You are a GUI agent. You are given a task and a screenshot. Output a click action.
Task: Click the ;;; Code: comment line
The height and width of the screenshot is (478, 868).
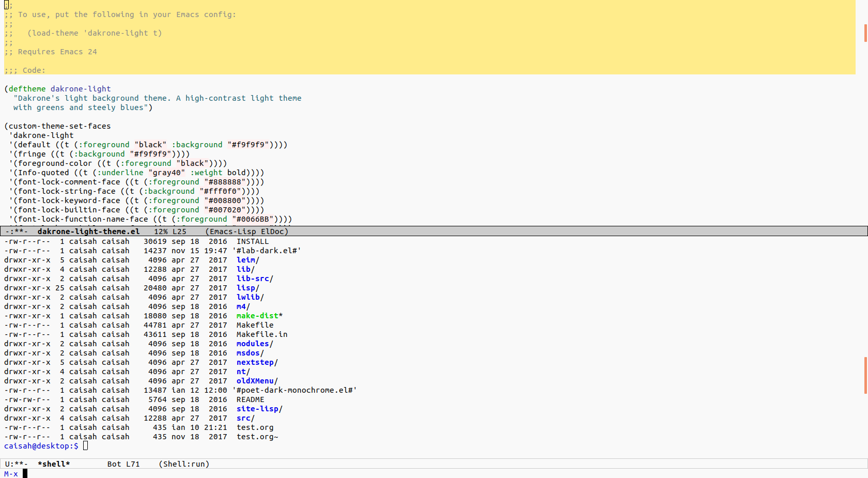tap(25, 70)
